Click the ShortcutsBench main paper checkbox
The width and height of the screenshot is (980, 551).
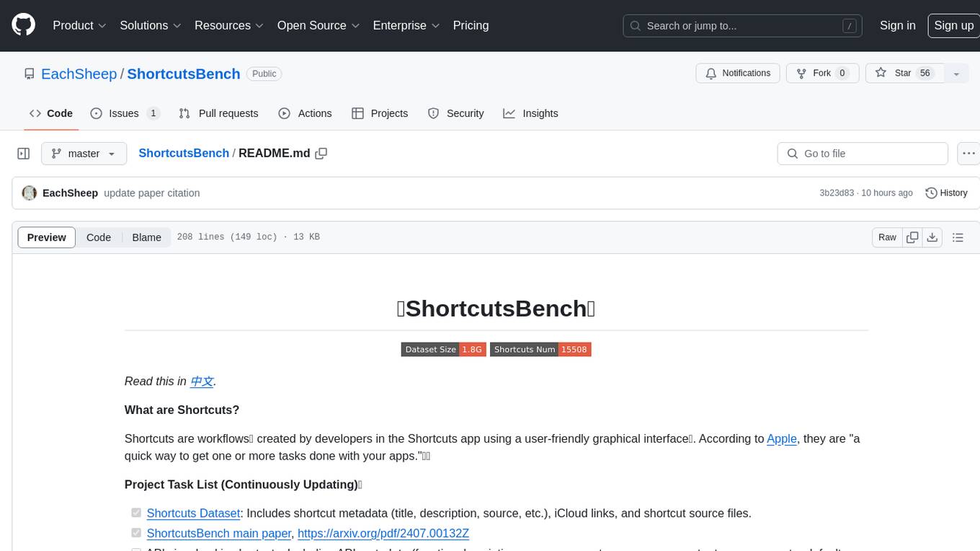pyautogui.click(x=136, y=533)
